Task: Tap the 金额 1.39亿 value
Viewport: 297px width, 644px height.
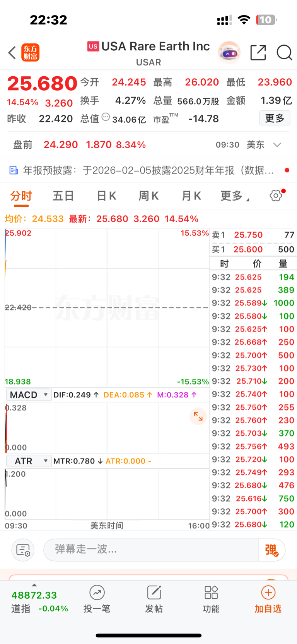Action: (x=276, y=101)
